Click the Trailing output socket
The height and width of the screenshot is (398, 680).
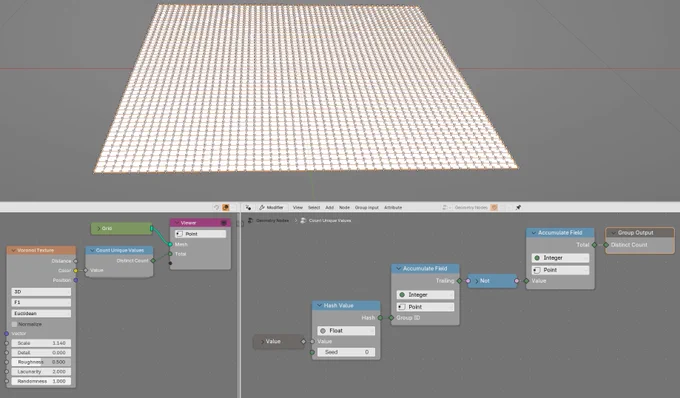(x=460, y=281)
